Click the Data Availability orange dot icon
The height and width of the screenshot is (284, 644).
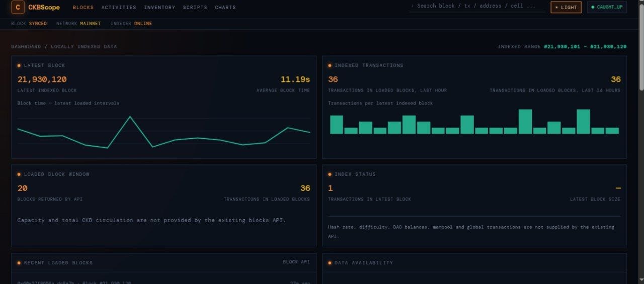tap(330, 263)
